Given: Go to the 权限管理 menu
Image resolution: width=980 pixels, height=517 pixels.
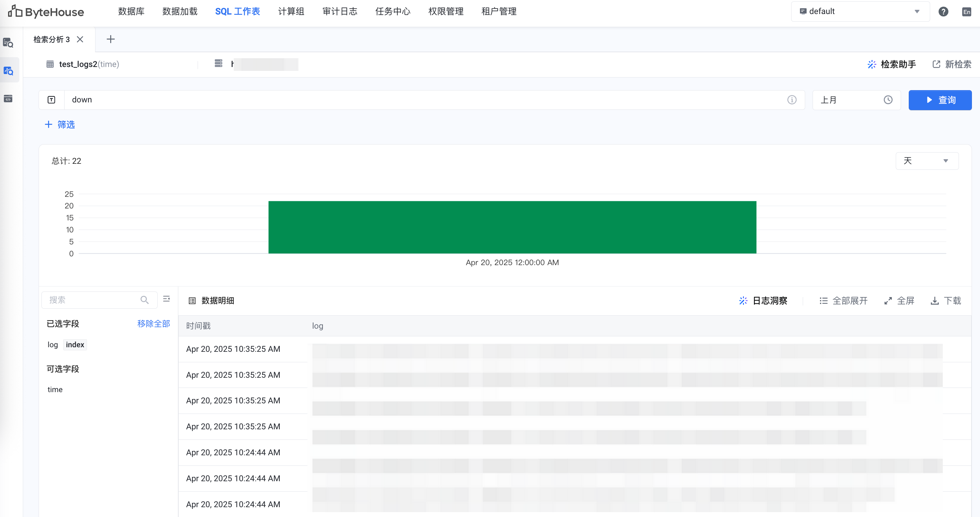Looking at the screenshot, I should pyautogui.click(x=446, y=12).
